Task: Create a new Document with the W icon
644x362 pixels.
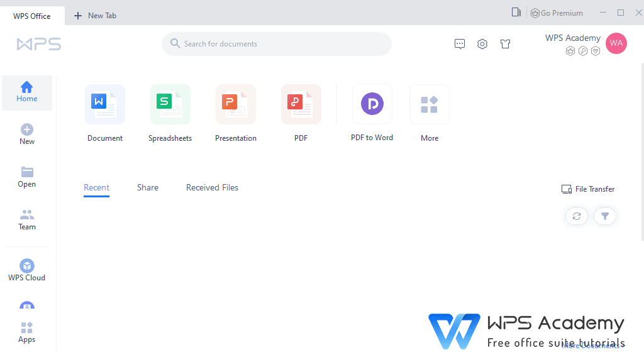Action: [x=105, y=104]
